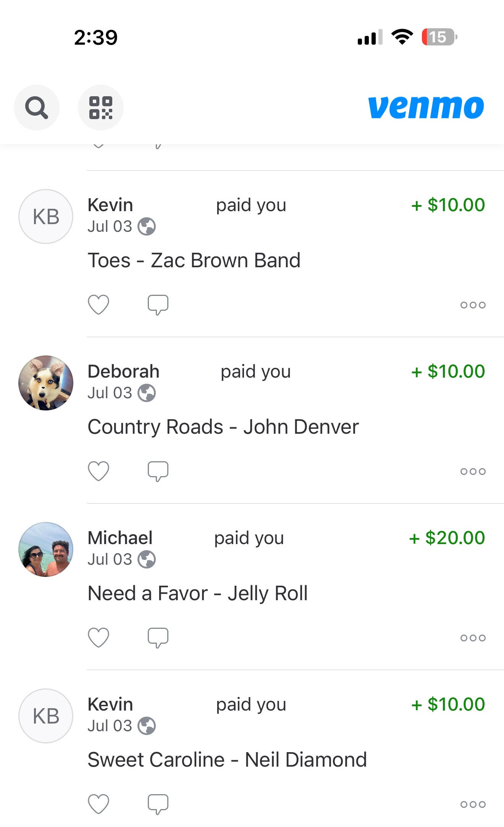Heart the Sweet Caroline - Neil Diamond payment
This screenshot has width=504, height=827.
[x=99, y=804]
